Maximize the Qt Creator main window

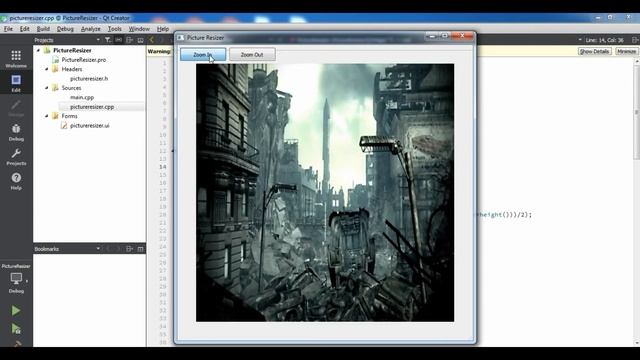[610, 18]
